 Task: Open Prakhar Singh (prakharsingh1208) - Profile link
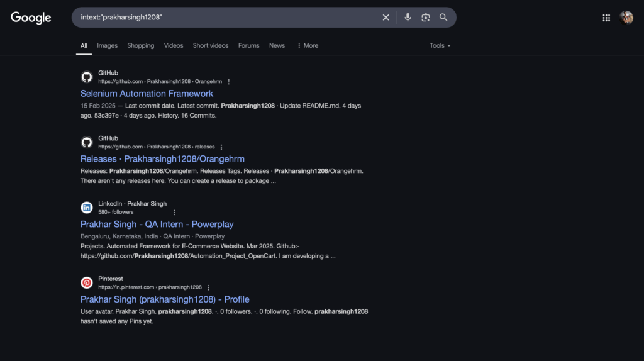165,299
